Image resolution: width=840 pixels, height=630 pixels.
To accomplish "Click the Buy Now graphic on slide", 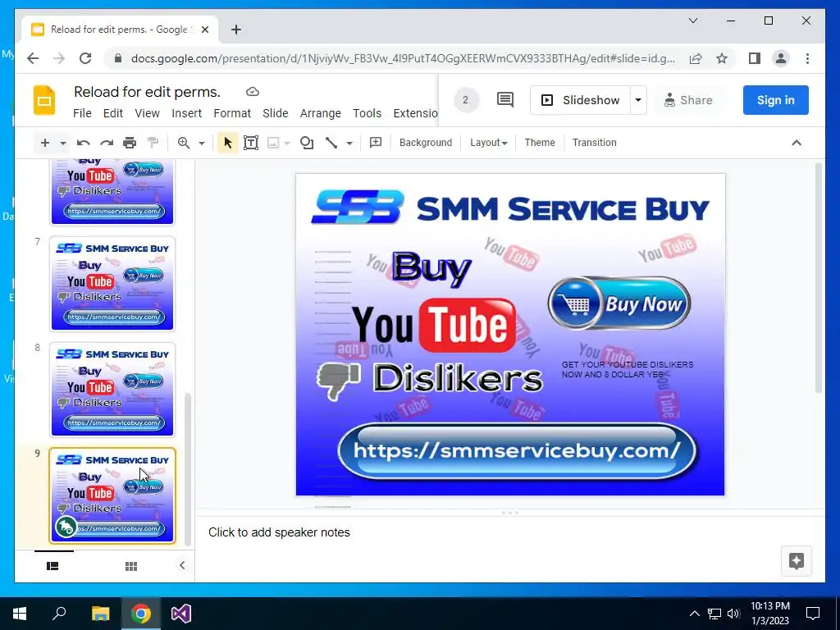I will [x=619, y=304].
